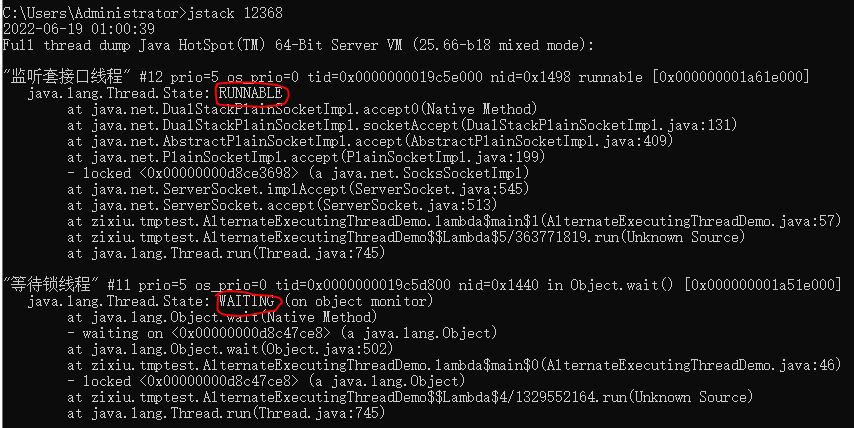Click the locked <0x00000000d8ce3698> line
The height and width of the screenshot is (428, 854).
[x=298, y=173]
